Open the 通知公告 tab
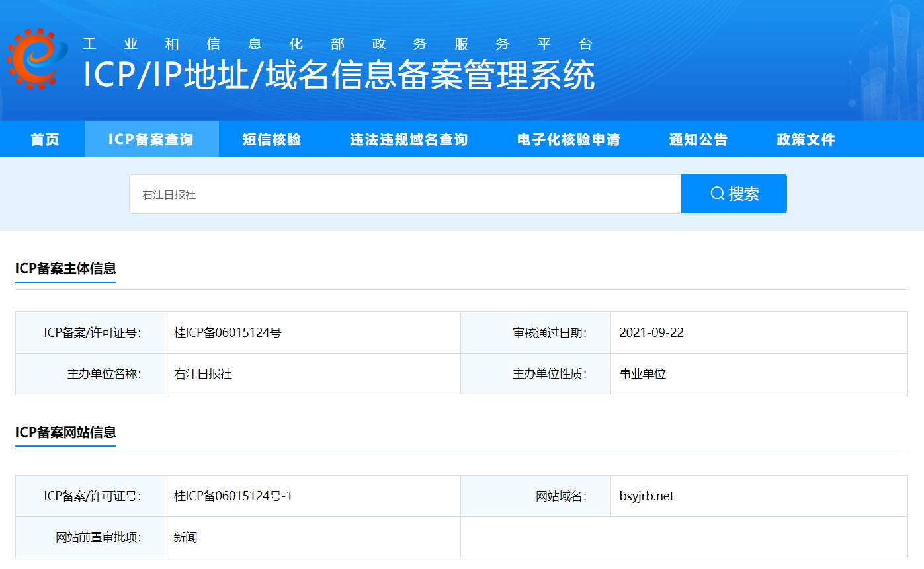Viewport: 924px width, 569px height. (x=698, y=139)
